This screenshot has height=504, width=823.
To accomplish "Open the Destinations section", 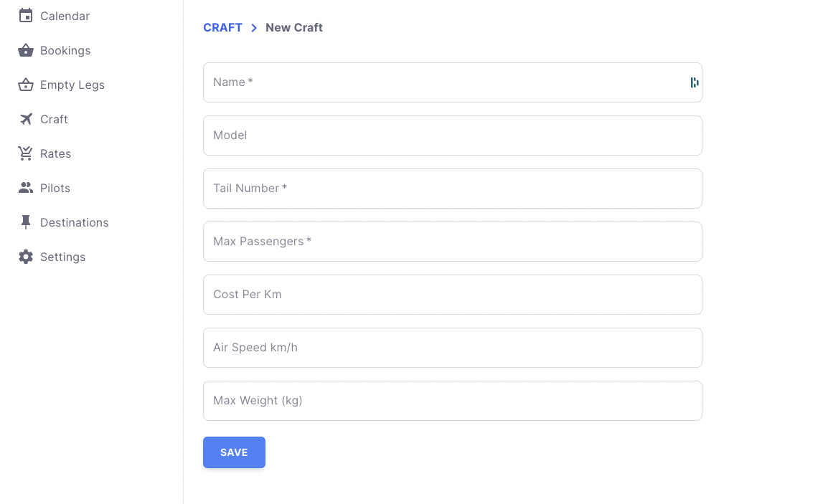I will [74, 222].
